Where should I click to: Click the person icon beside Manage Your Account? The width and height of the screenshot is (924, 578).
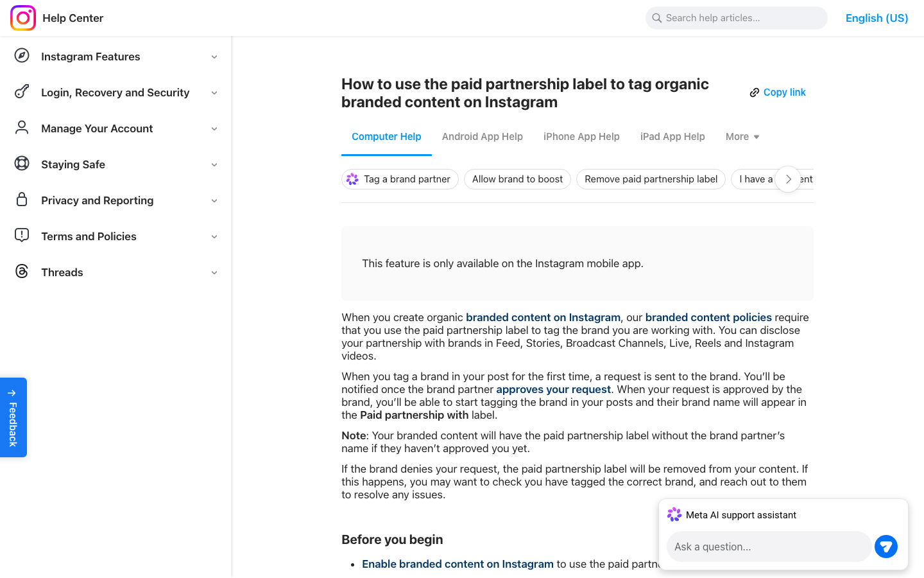pos(22,127)
